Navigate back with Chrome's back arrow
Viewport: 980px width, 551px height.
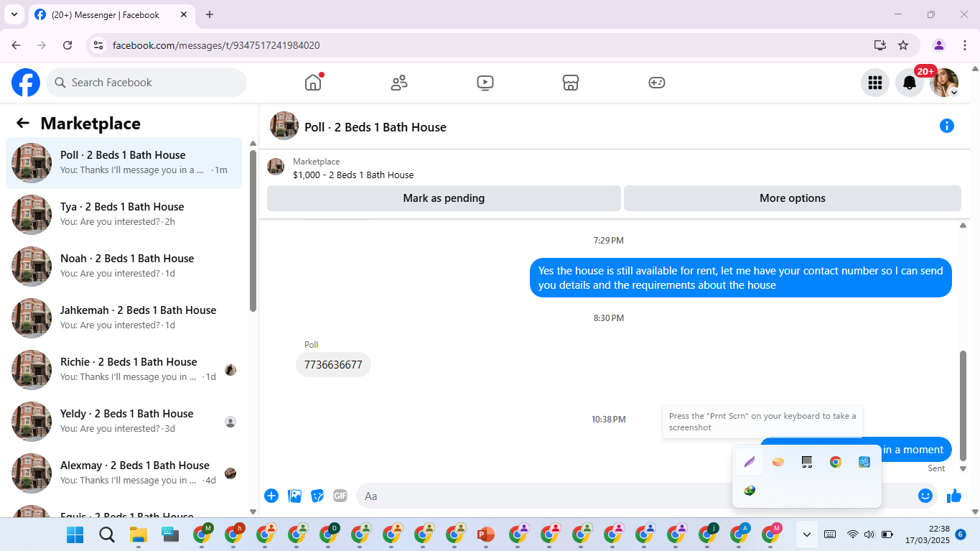click(16, 45)
